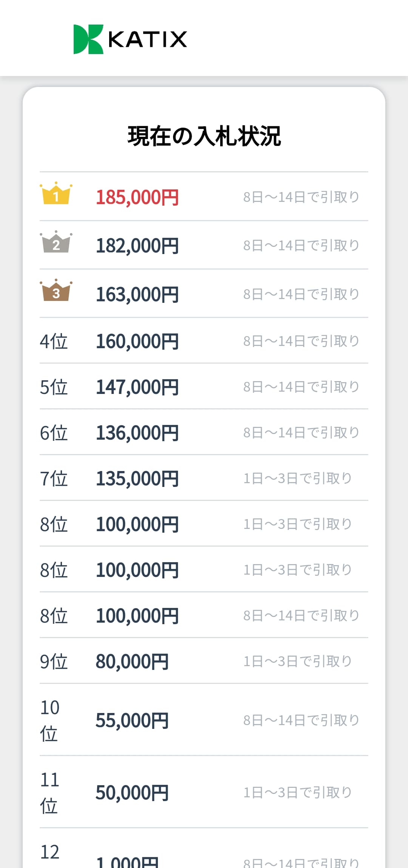Select the bronze third-place crown icon

(56, 290)
